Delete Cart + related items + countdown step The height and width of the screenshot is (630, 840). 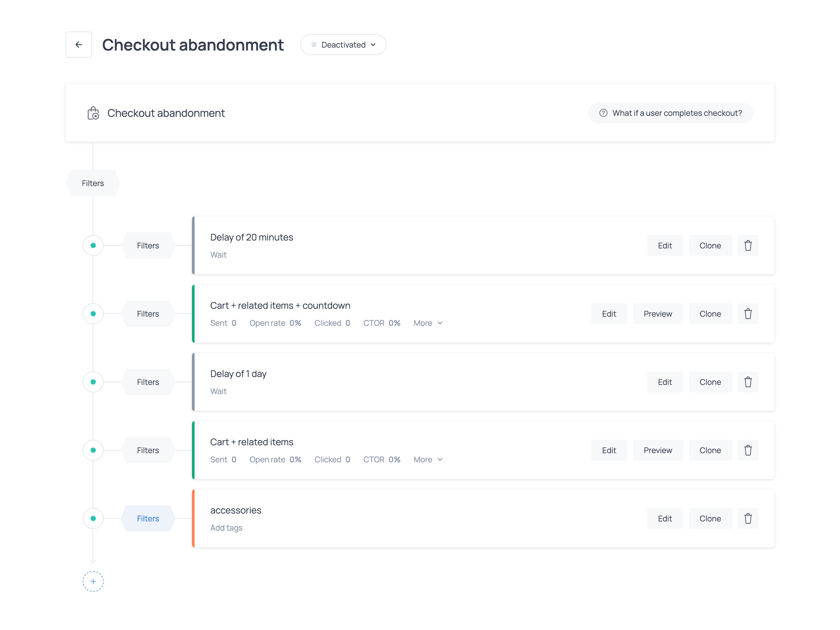point(748,314)
